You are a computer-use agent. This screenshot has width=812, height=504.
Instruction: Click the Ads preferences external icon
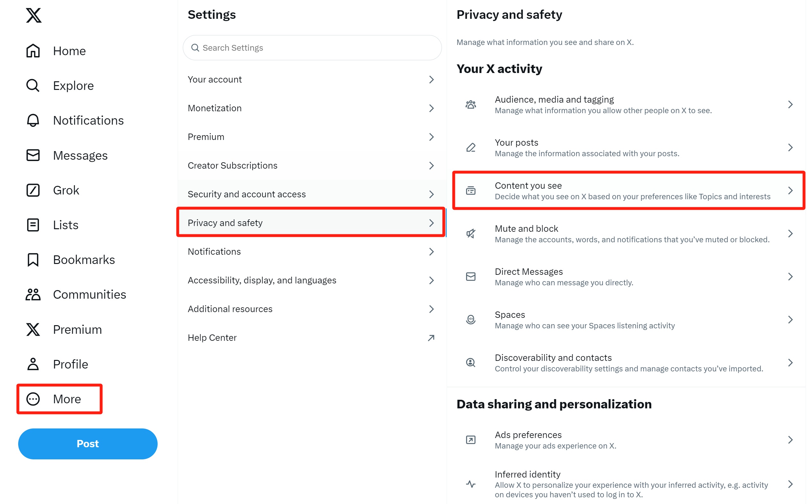471,440
